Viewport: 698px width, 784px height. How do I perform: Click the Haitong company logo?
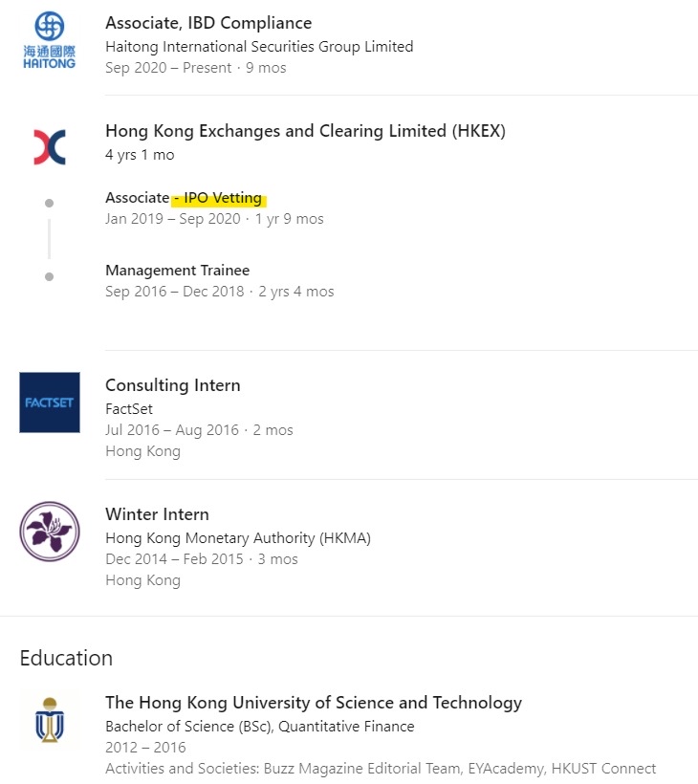49,40
